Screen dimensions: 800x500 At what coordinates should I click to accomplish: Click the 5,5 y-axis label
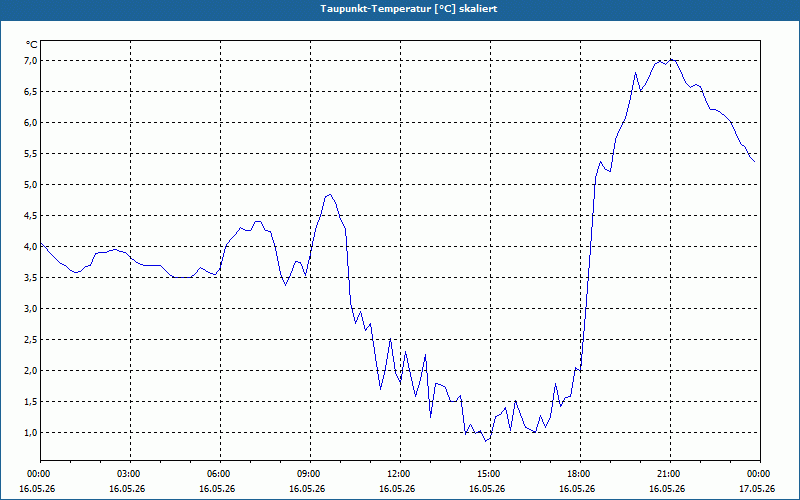(x=31, y=154)
